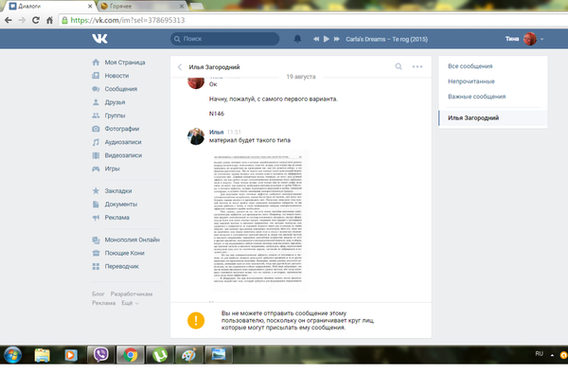
Task: Open the notifications bell
Action: pyautogui.click(x=297, y=40)
